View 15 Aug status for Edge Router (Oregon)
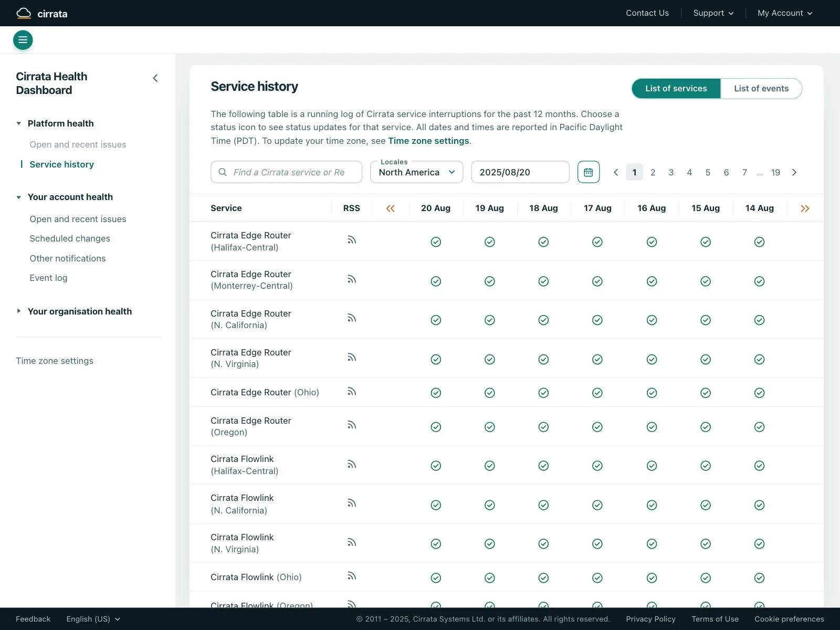840x630 pixels. [706, 427]
